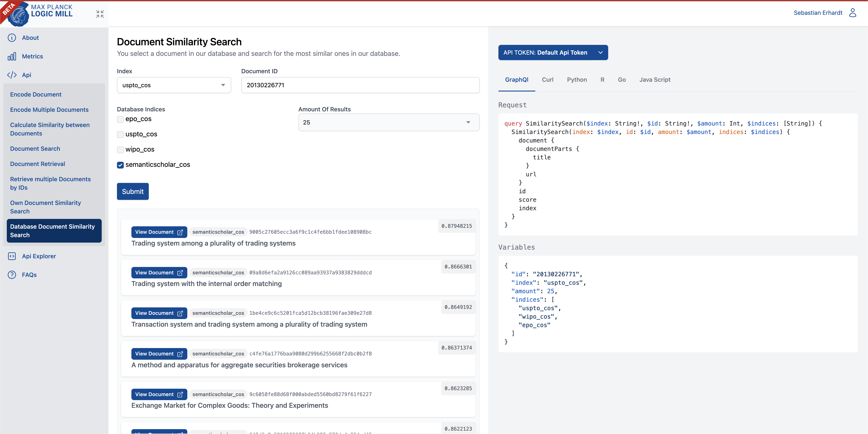Open Retrieve multiple Documents by IDs page
The image size is (868, 434).
(x=51, y=184)
